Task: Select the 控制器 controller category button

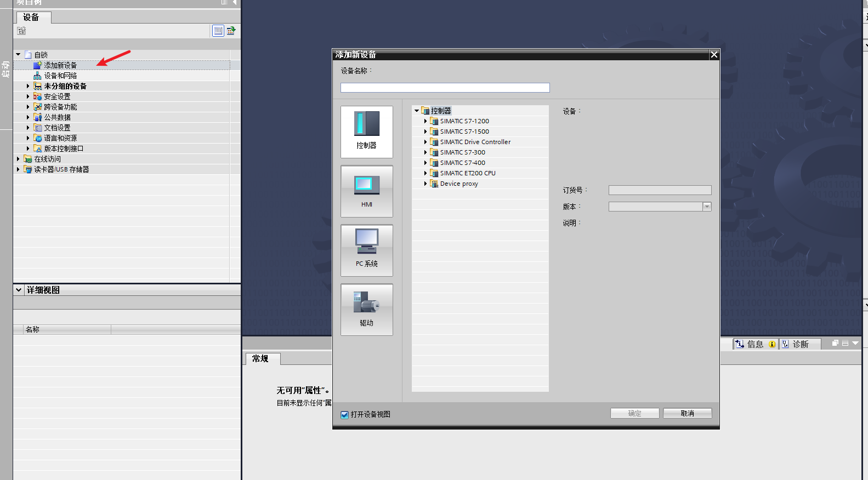Action: (x=366, y=132)
